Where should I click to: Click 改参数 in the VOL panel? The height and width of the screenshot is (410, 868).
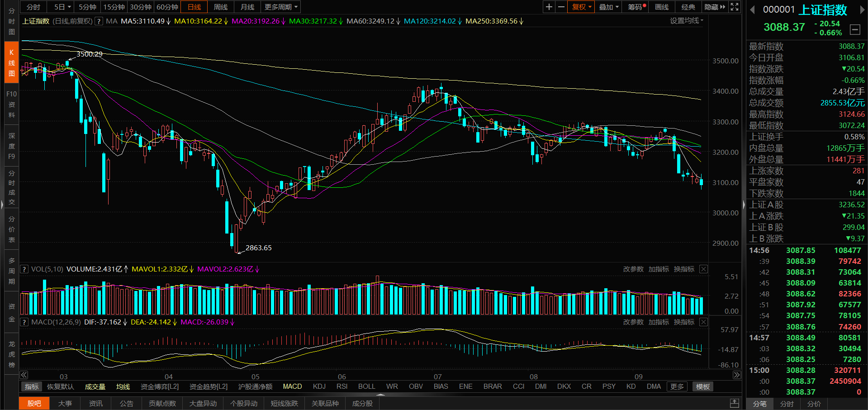coord(633,269)
